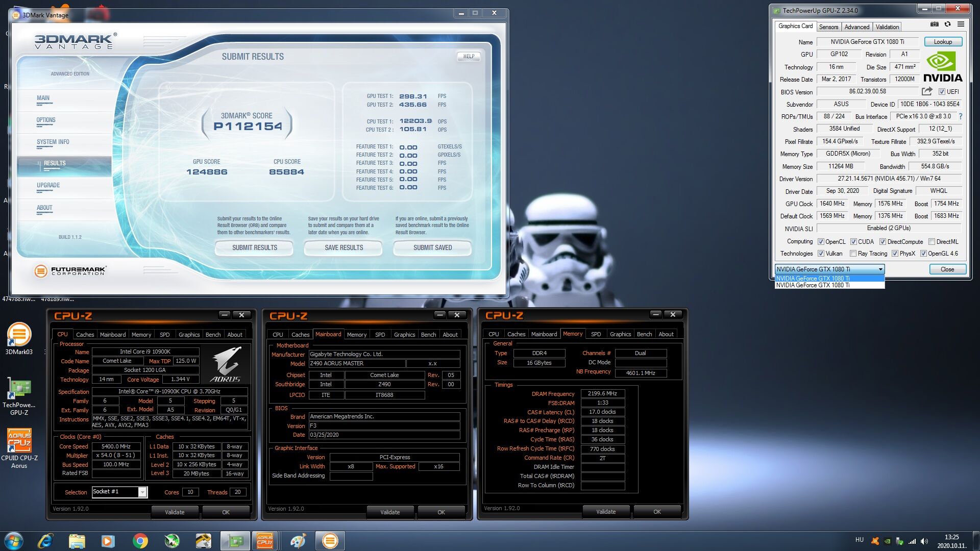
Task: Click the NVIDIA logo in GPU-Z
Action: pyautogui.click(x=943, y=66)
